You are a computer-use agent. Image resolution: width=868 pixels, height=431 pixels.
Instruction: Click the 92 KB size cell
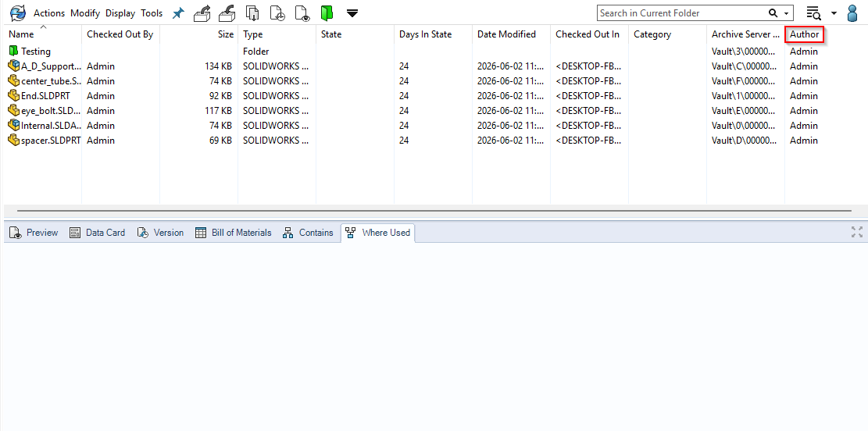(x=220, y=96)
